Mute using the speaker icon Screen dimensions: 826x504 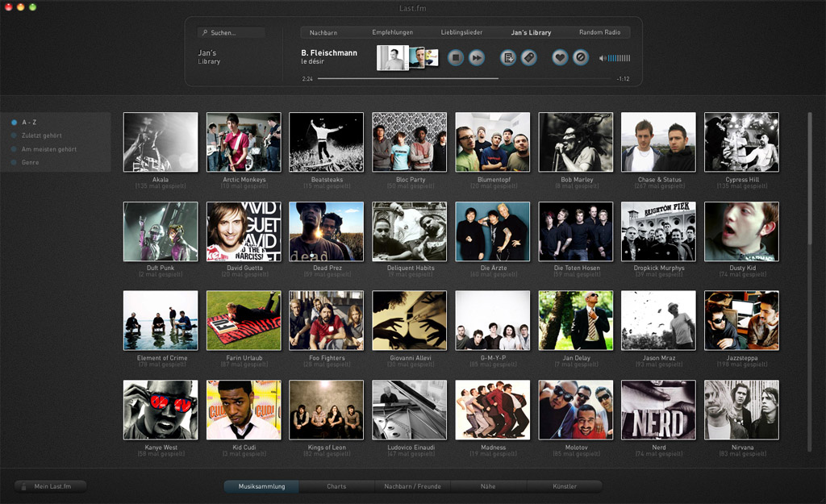(x=602, y=58)
